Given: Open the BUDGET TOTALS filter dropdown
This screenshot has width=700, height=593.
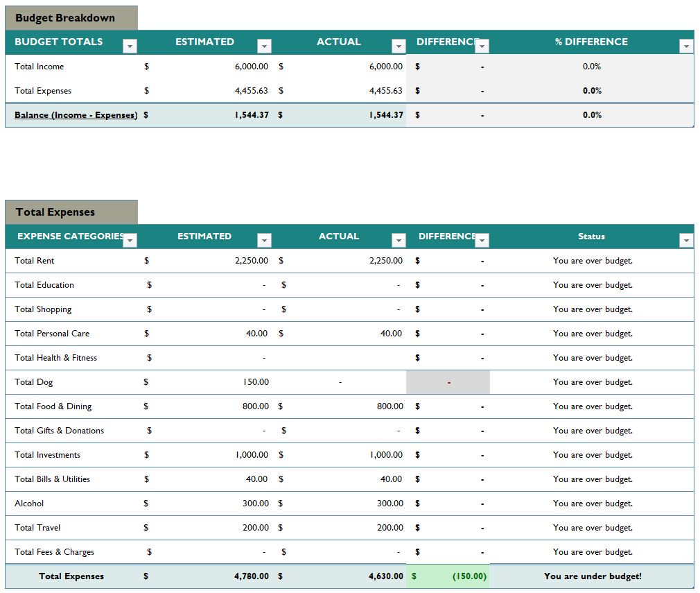Looking at the screenshot, I should (130, 46).
